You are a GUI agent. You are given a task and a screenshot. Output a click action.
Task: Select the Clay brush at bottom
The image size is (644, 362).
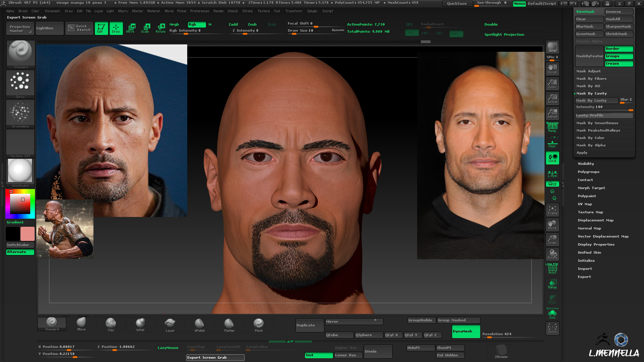click(111, 325)
